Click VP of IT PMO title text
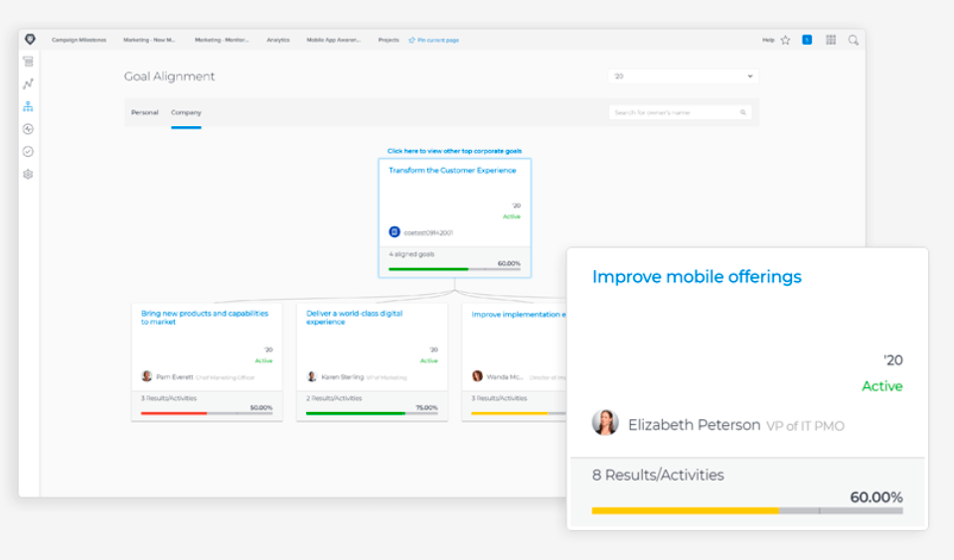 click(806, 426)
